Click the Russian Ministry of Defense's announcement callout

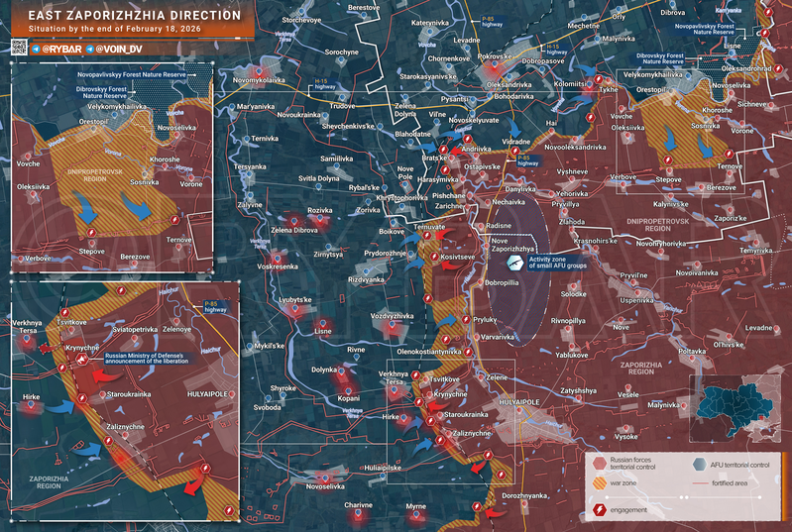(x=157, y=358)
